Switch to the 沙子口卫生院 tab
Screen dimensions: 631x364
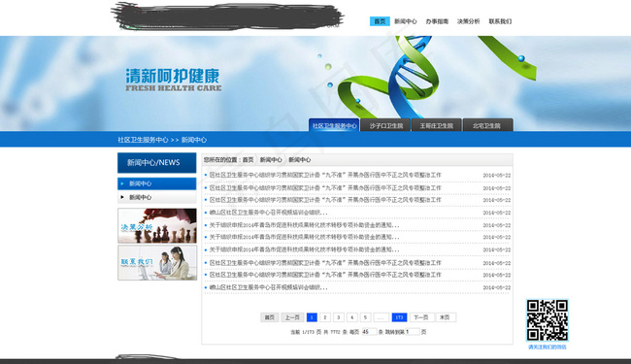[385, 125]
